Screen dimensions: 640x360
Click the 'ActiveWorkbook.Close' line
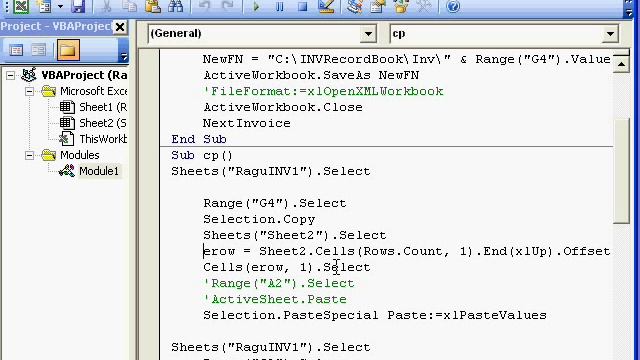coord(283,107)
